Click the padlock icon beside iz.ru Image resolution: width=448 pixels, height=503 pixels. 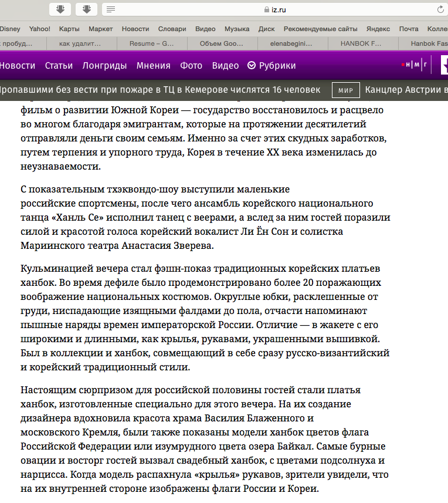point(267,9)
